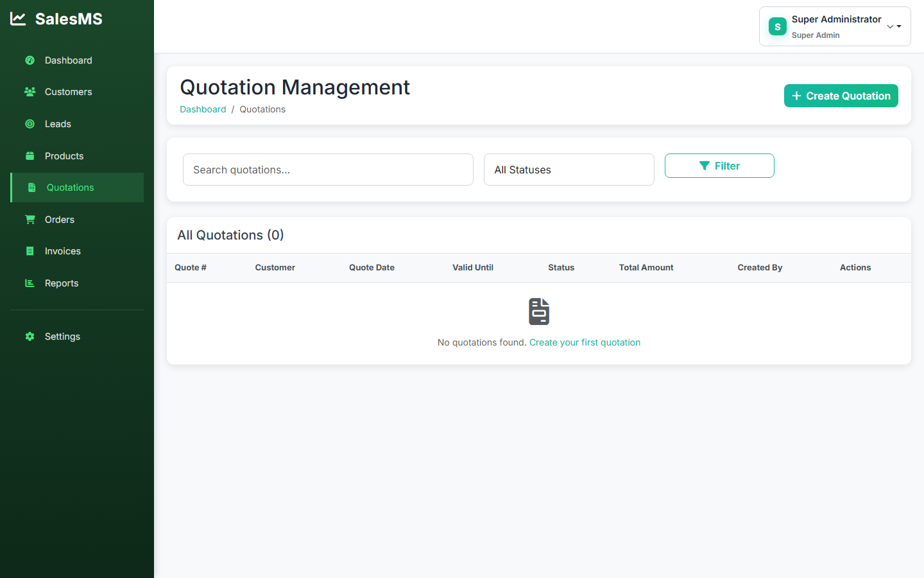The width and height of the screenshot is (924, 578).
Task: Navigate to Products section
Action: pyautogui.click(x=77, y=156)
